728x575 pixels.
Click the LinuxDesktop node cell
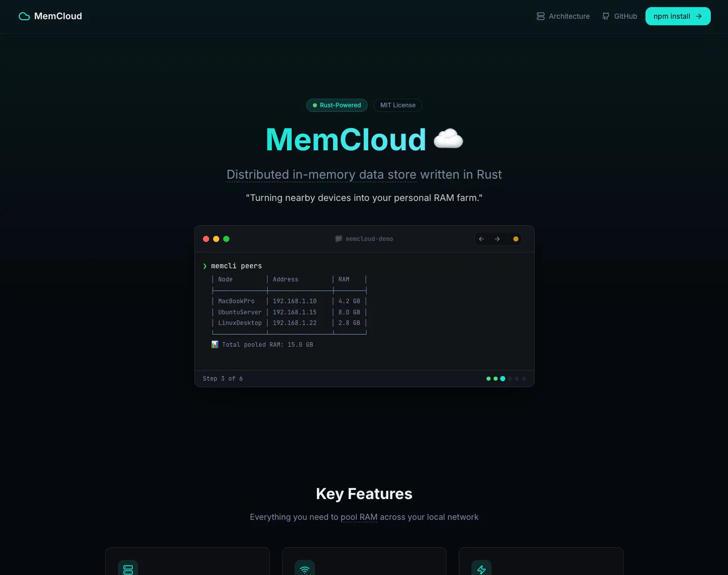(x=240, y=323)
